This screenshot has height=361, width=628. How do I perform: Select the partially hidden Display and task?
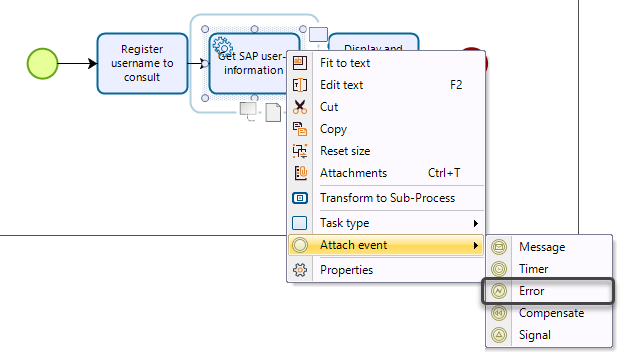point(374,42)
